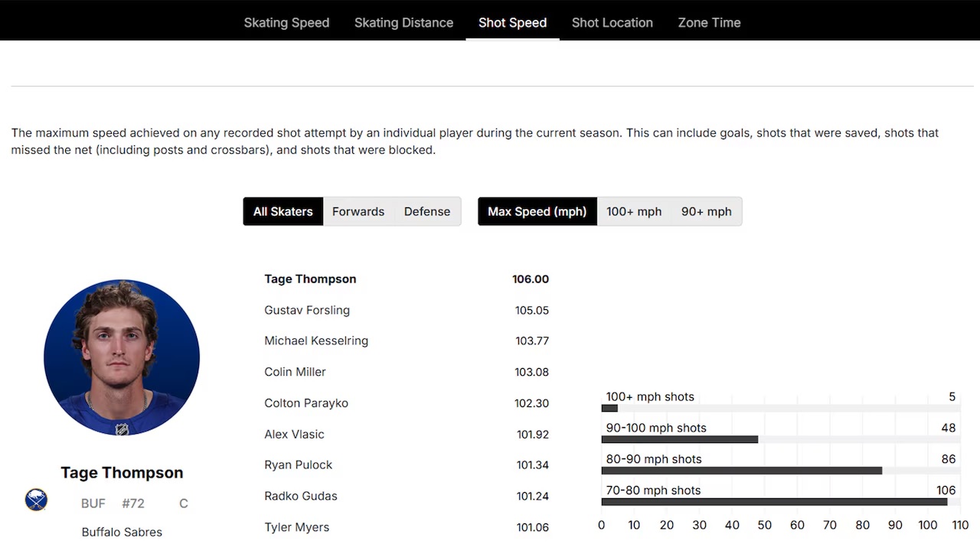
Task: Select the Max Speed (mph) metric
Action: click(537, 211)
